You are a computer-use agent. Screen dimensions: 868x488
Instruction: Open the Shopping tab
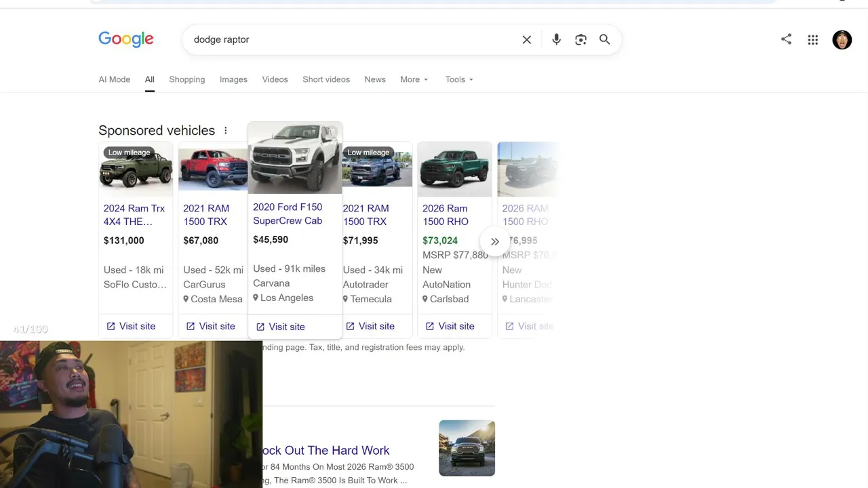click(x=187, y=79)
